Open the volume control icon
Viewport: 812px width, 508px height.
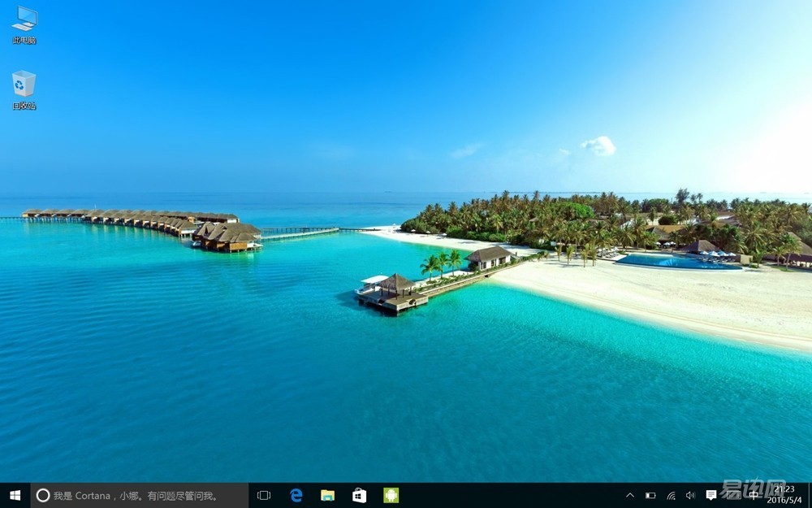690,496
